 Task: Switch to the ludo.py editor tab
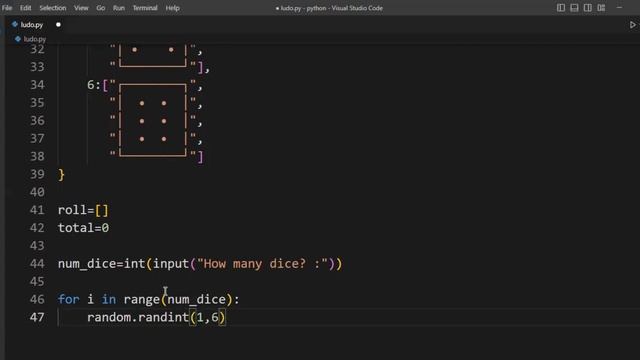(32, 24)
